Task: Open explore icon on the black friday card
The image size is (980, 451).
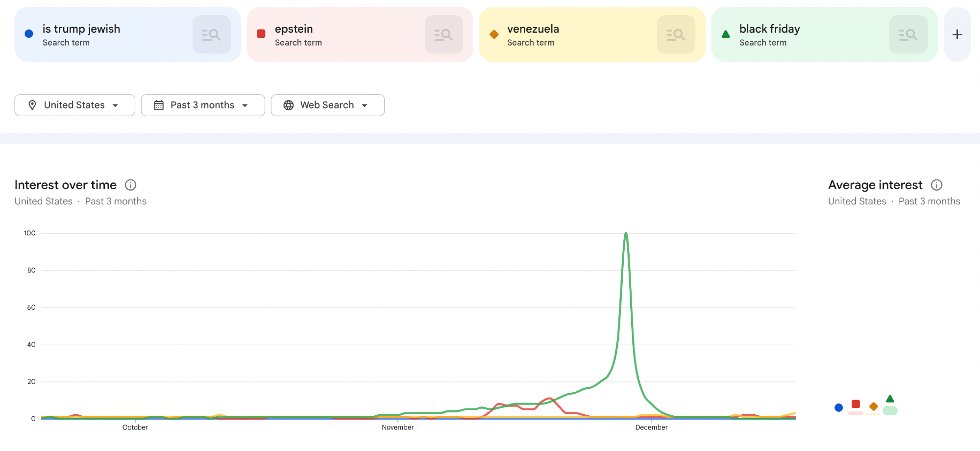Action: [908, 34]
